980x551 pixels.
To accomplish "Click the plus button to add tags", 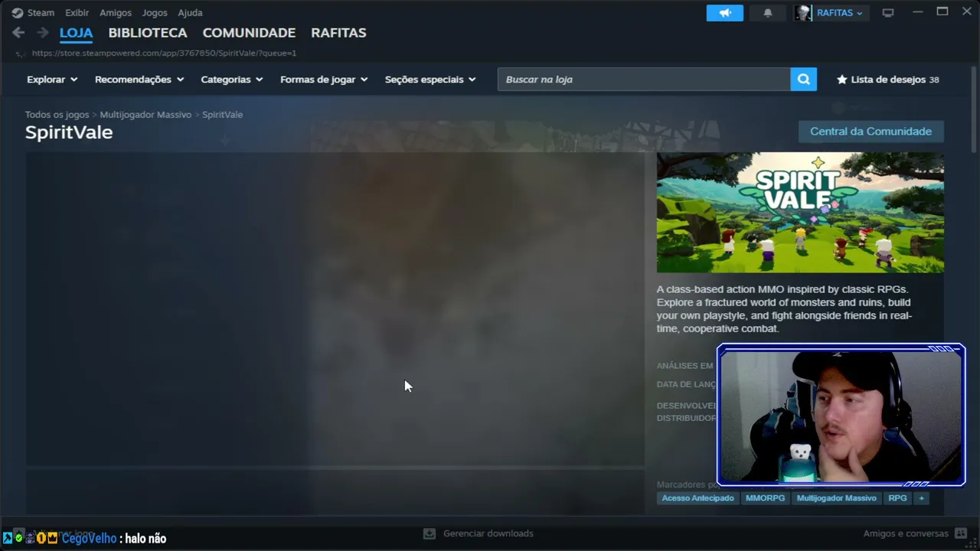I will (x=921, y=498).
